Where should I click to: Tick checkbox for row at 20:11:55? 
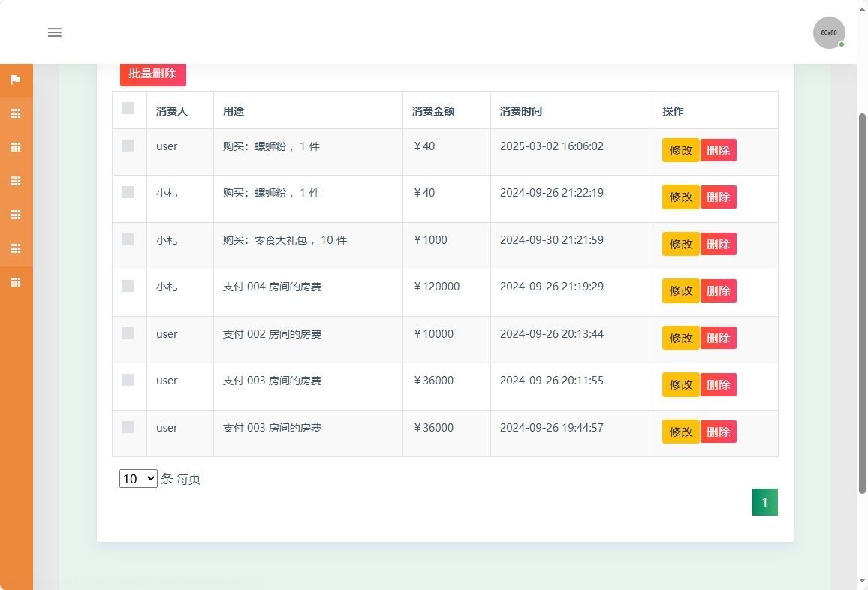coord(128,380)
